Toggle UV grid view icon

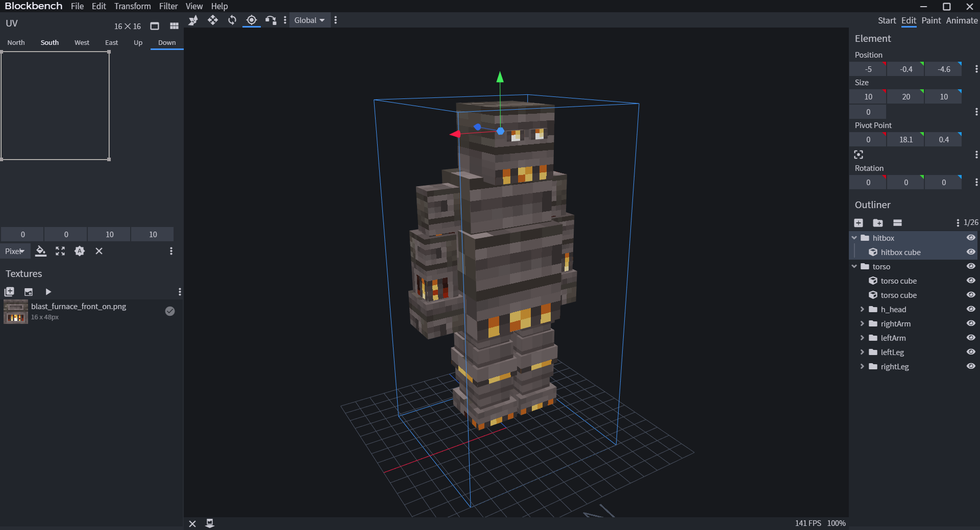(x=174, y=26)
